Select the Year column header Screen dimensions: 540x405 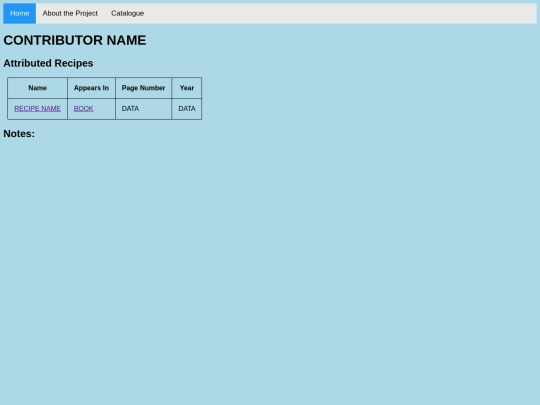coord(187,88)
